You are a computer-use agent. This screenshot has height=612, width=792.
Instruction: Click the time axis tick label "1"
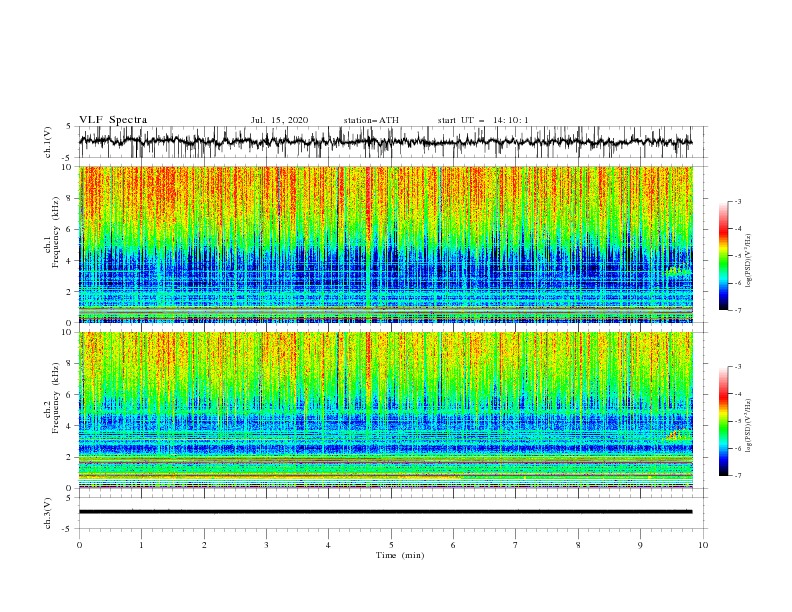click(x=141, y=545)
